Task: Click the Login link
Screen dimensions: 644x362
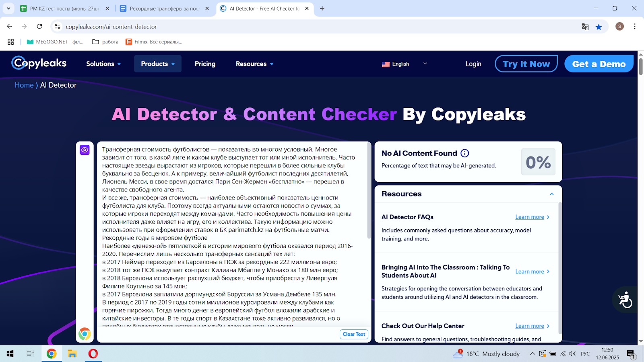Action: click(x=473, y=64)
